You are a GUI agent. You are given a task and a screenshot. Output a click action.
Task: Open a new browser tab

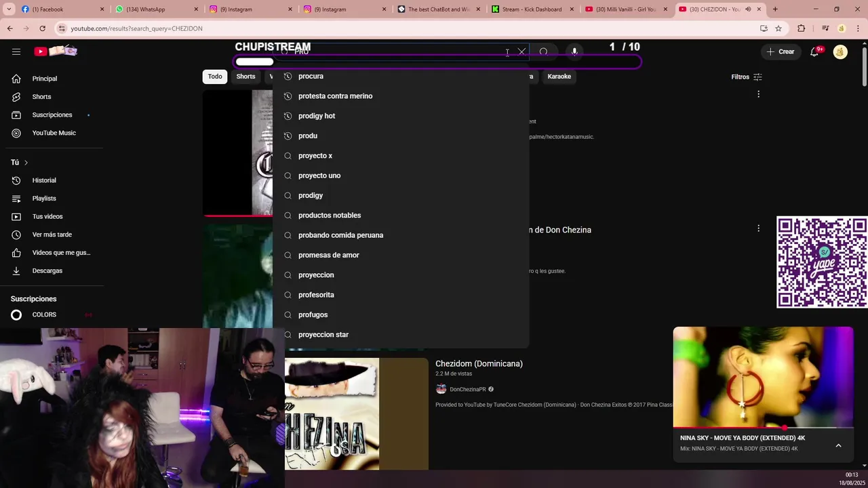pyautogui.click(x=775, y=9)
